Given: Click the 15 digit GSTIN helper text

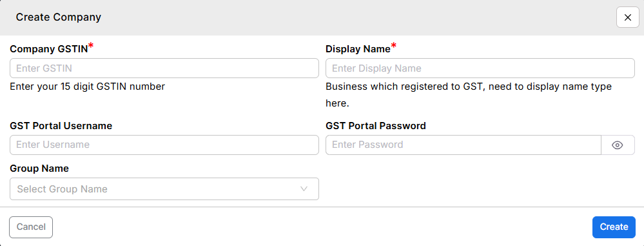Looking at the screenshot, I should (x=88, y=87).
